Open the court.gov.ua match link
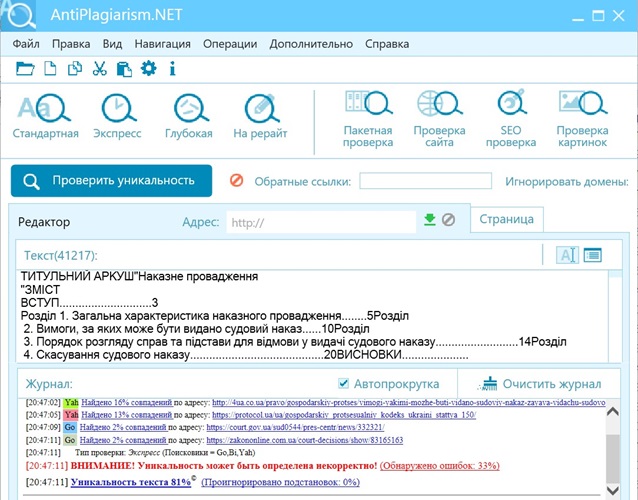This screenshot has width=638, height=500. [295, 427]
